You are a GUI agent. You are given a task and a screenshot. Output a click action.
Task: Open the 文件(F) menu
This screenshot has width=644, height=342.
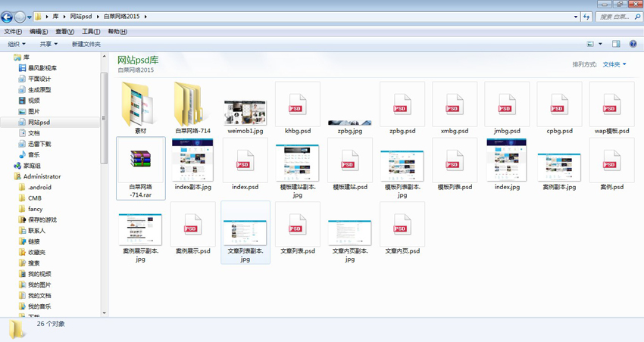coord(13,32)
